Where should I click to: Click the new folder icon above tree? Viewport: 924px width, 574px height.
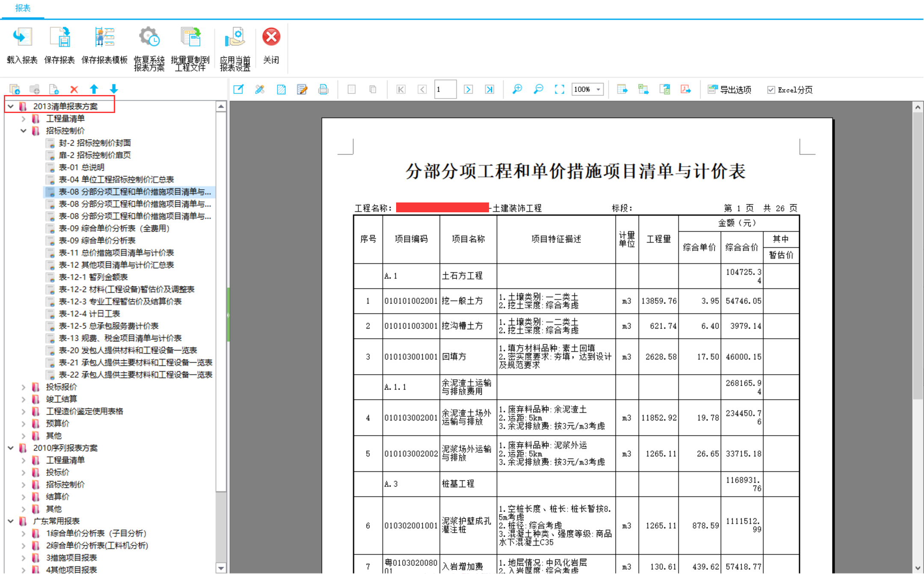[35, 89]
